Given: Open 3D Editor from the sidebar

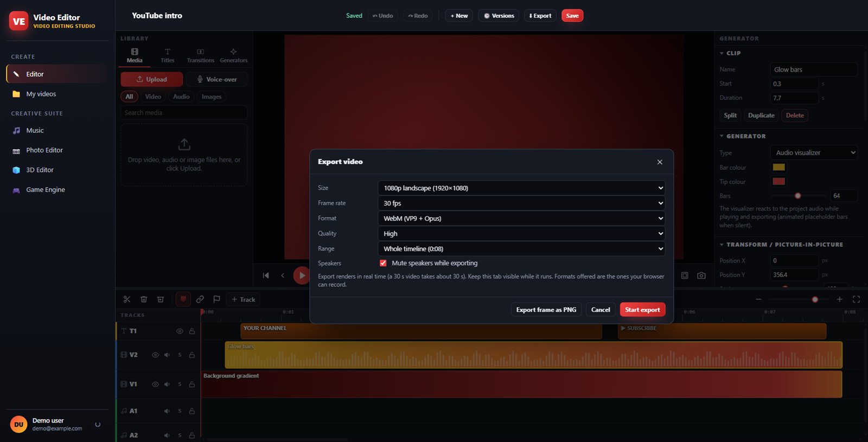Looking at the screenshot, I should [58, 170].
